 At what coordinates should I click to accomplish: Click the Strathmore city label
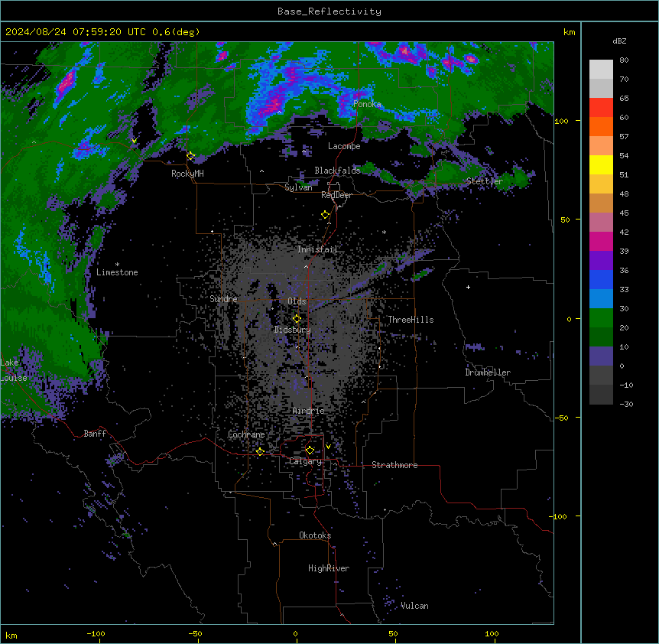(x=394, y=465)
